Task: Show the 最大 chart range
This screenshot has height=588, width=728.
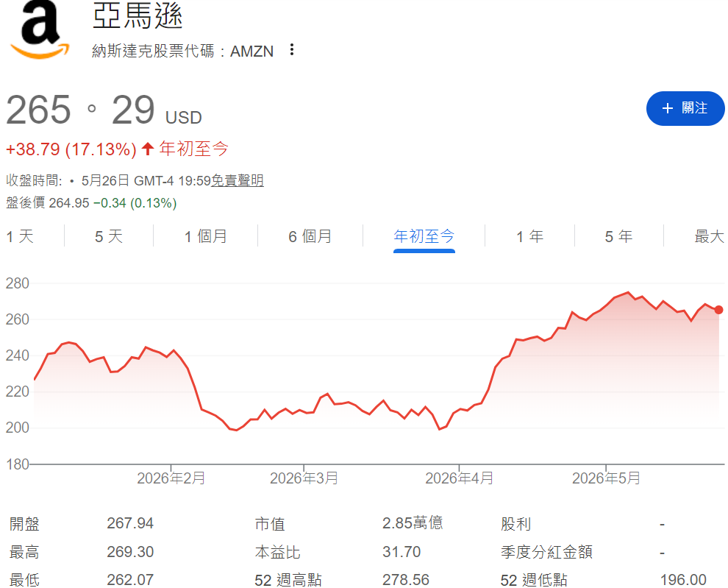Action: [x=709, y=236]
